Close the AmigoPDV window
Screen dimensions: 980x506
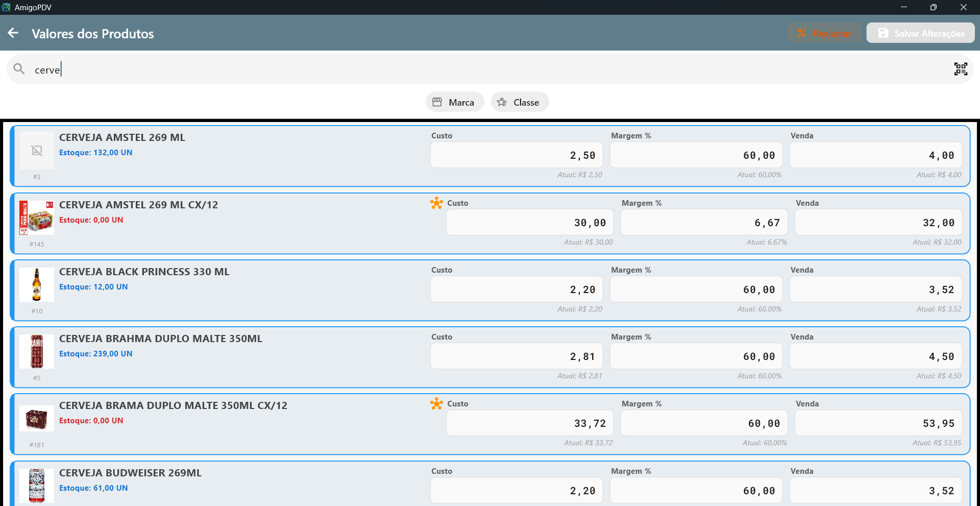[x=964, y=7]
